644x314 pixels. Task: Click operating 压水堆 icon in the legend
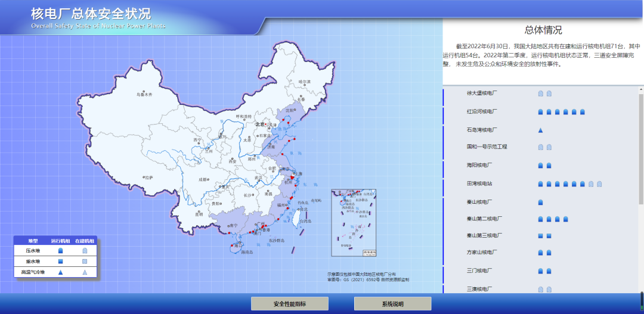click(x=60, y=251)
